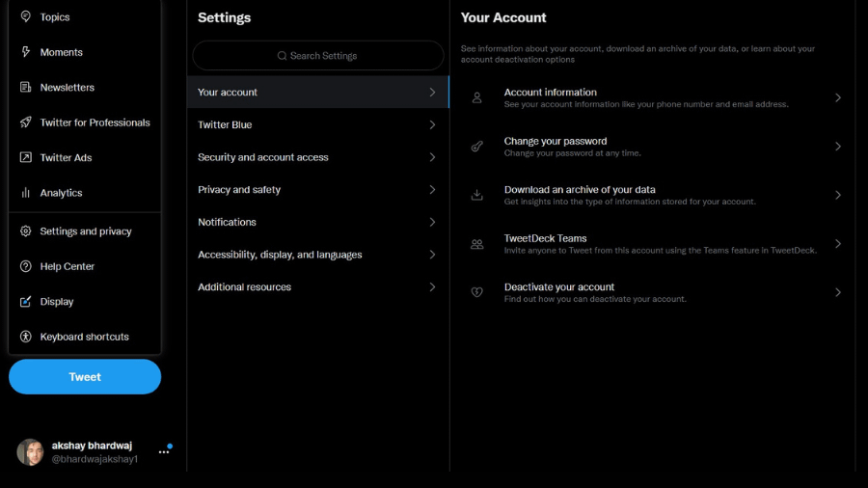Screen dimensions: 868x488
Task: Select the Privacy and safety menu item
Action: tap(317, 189)
